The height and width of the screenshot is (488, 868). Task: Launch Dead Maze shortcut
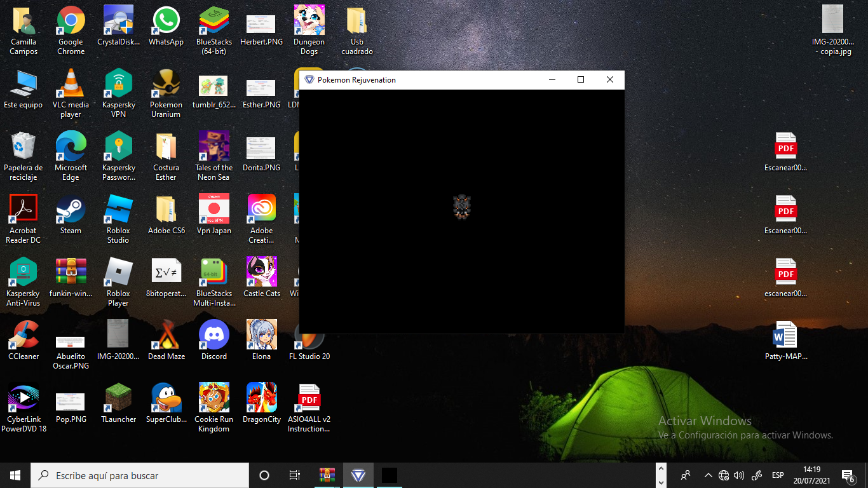click(166, 335)
